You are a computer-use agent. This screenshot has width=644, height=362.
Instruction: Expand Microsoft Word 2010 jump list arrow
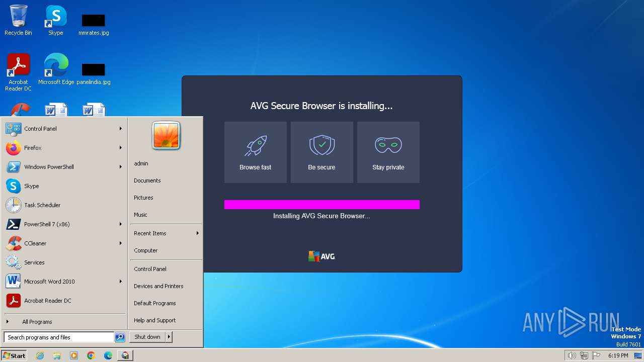coord(121,282)
